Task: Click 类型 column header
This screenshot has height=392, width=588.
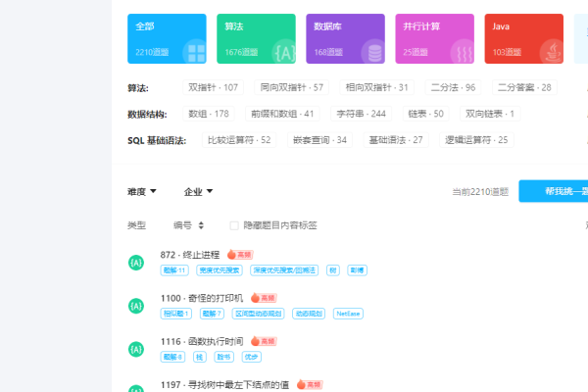Action: point(136,225)
